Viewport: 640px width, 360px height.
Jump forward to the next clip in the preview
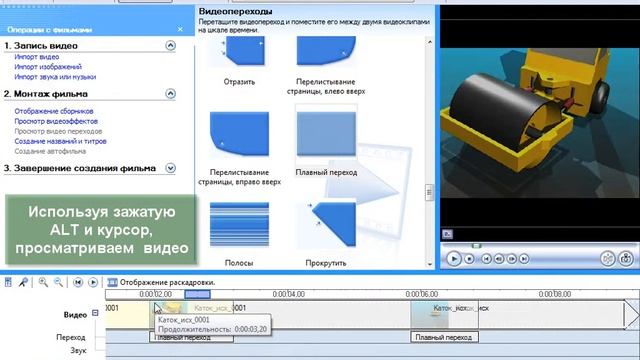524,259
